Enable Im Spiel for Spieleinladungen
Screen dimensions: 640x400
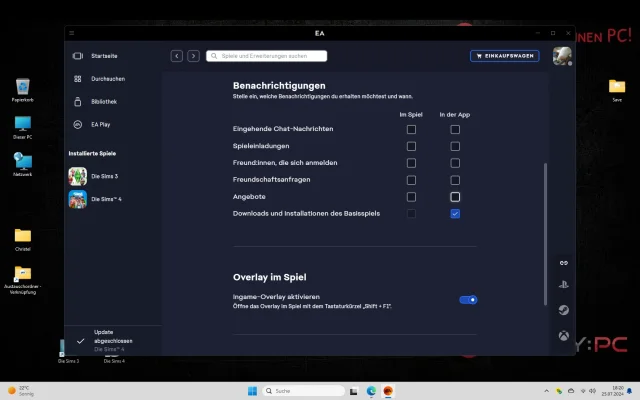pos(411,146)
